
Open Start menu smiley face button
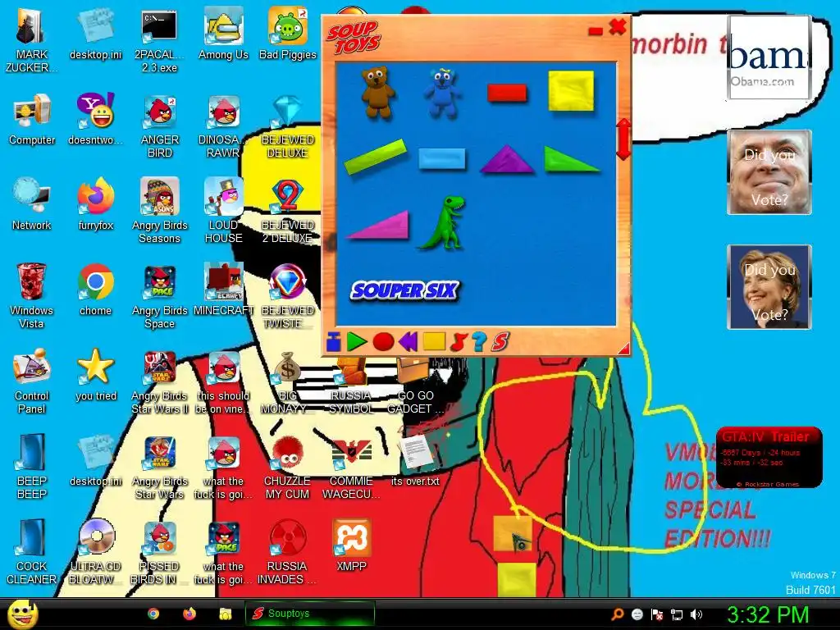(22, 614)
